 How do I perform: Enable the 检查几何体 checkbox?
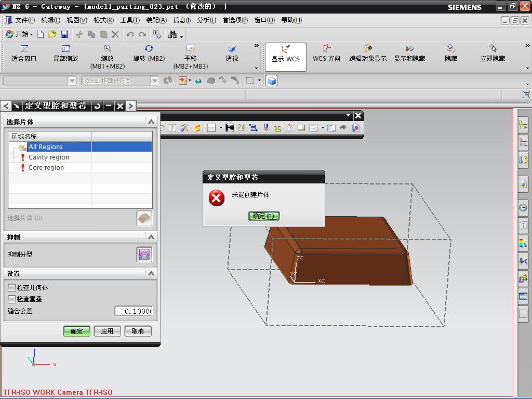coord(12,287)
